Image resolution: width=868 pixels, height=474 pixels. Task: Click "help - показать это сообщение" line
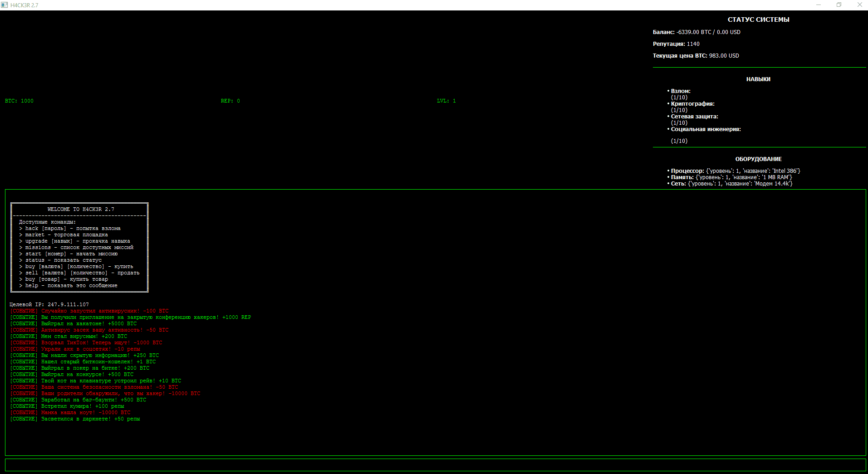point(68,285)
